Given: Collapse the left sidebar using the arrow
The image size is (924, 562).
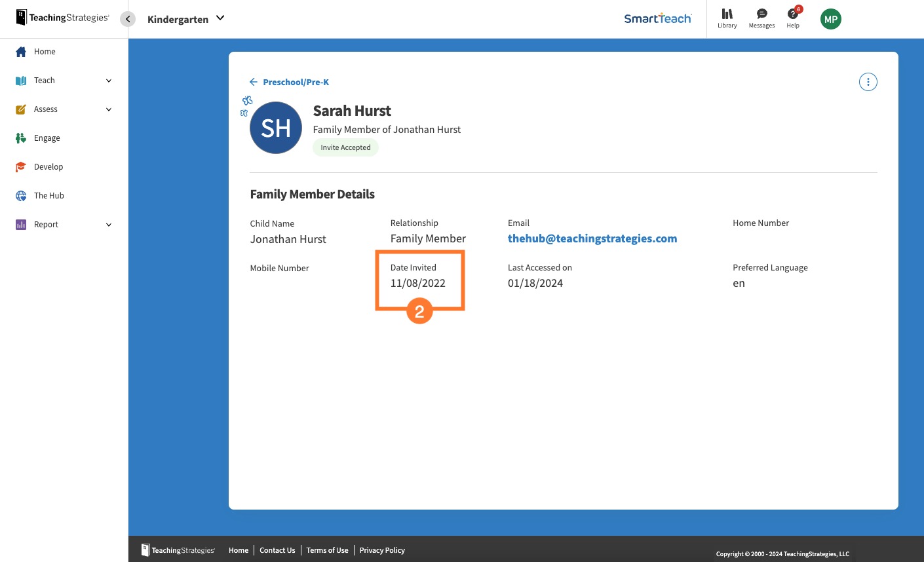Looking at the screenshot, I should tap(127, 18).
